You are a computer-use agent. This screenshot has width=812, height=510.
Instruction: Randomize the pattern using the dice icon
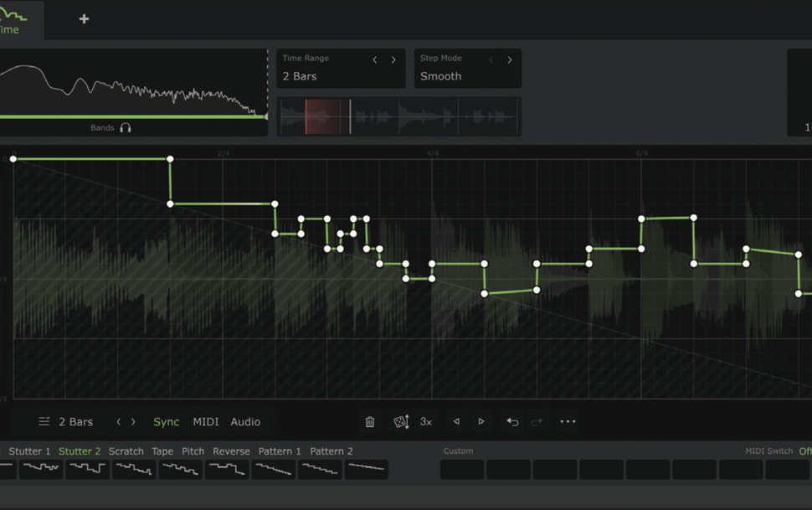pyautogui.click(x=400, y=421)
